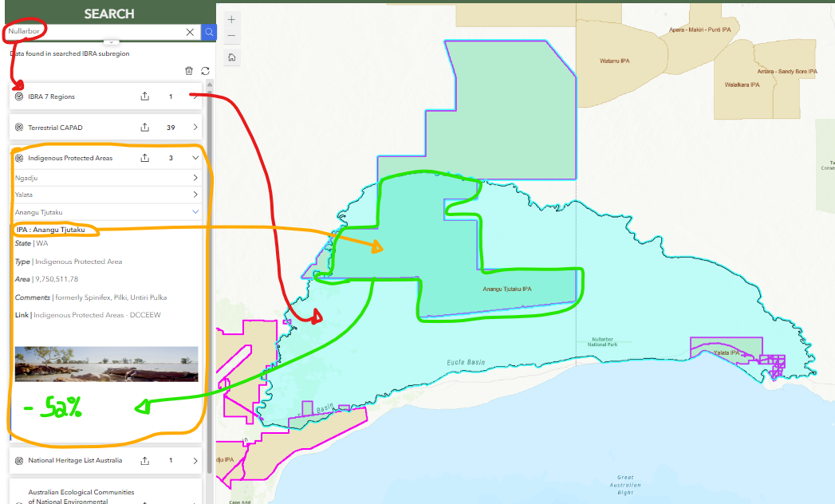Click the magnifying glass search icon
The image size is (835, 504).
click(207, 32)
